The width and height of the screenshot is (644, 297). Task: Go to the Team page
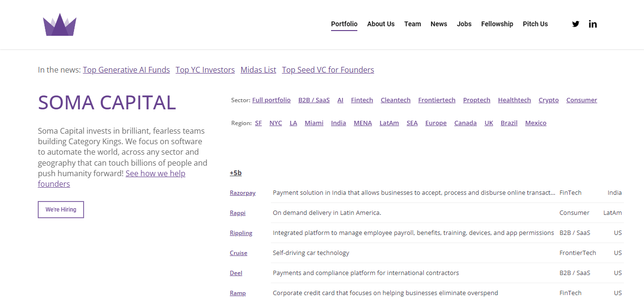coord(413,24)
